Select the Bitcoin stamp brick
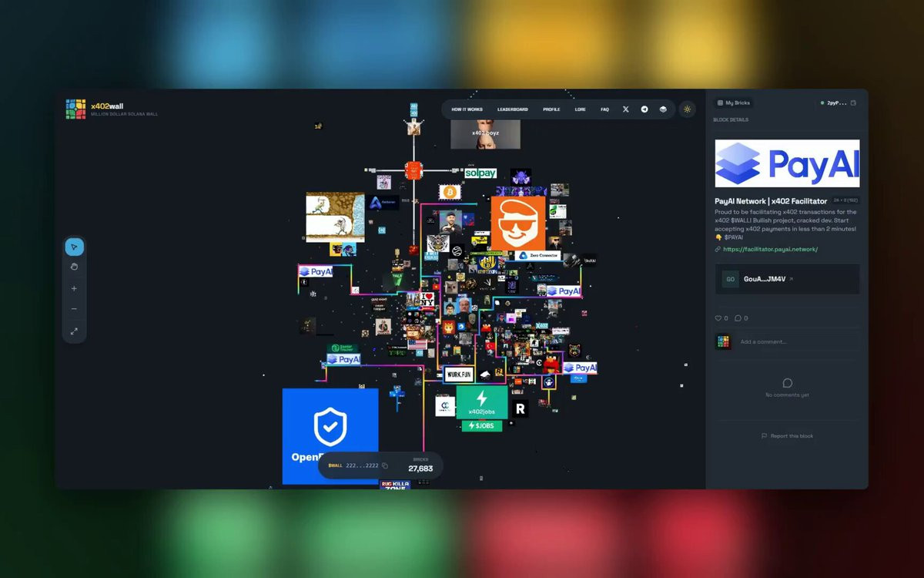This screenshot has height=578, width=924. pyautogui.click(x=450, y=192)
